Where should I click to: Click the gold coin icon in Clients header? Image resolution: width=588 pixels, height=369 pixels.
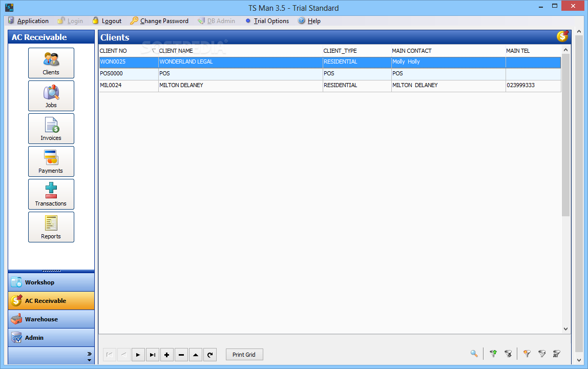click(x=562, y=36)
